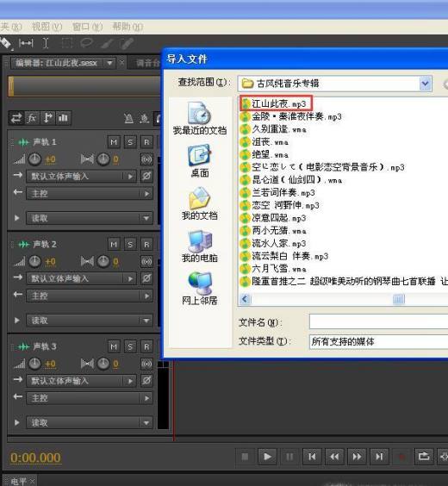Select file 江山此夜.mp3
This screenshot has width=448, height=486.
tap(276, 103)
